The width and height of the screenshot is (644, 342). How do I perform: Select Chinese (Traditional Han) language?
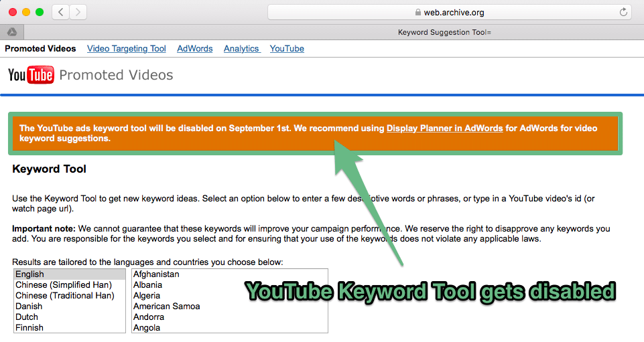point(70,295)
